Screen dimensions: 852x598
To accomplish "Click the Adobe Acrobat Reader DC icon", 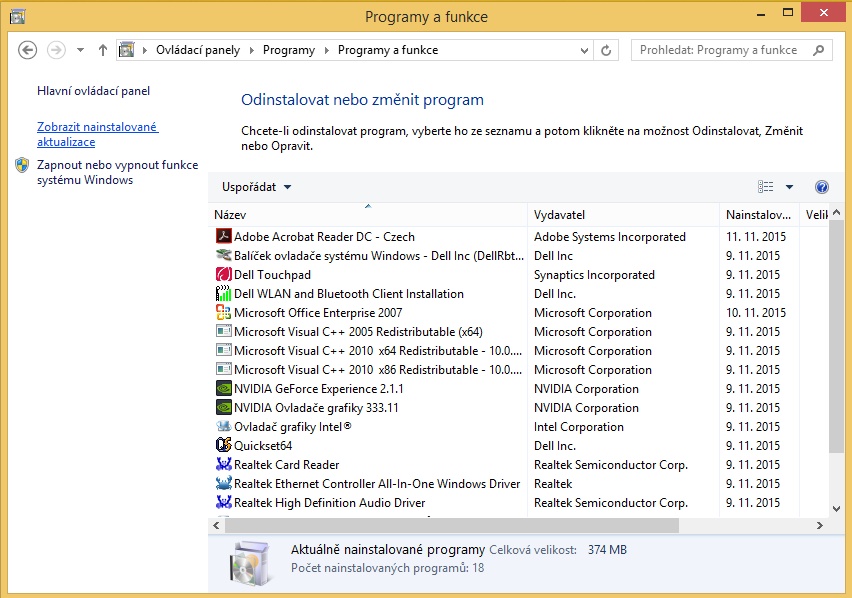I will 224,237.
